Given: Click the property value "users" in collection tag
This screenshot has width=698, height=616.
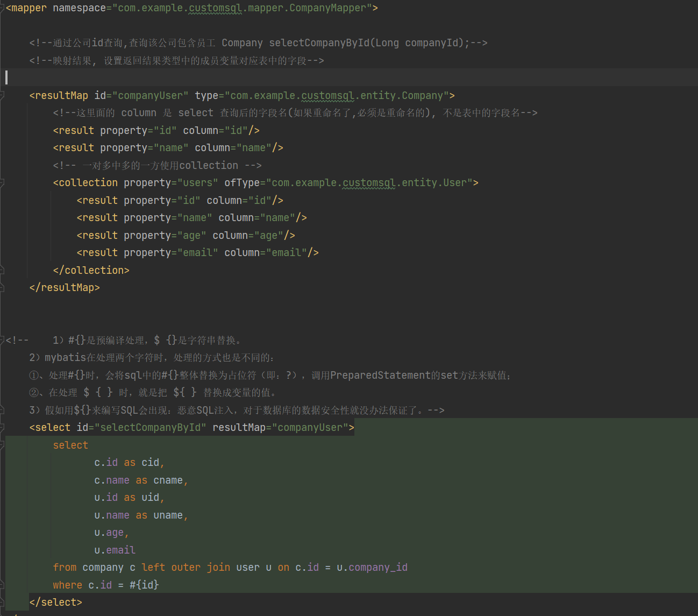Looking at the screenshot, I should coord(197,183).
